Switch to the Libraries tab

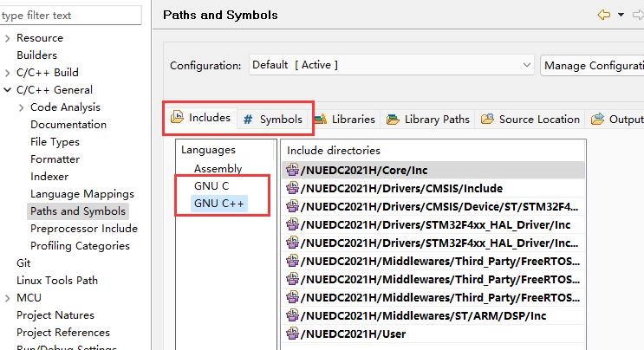coord(345,120)
